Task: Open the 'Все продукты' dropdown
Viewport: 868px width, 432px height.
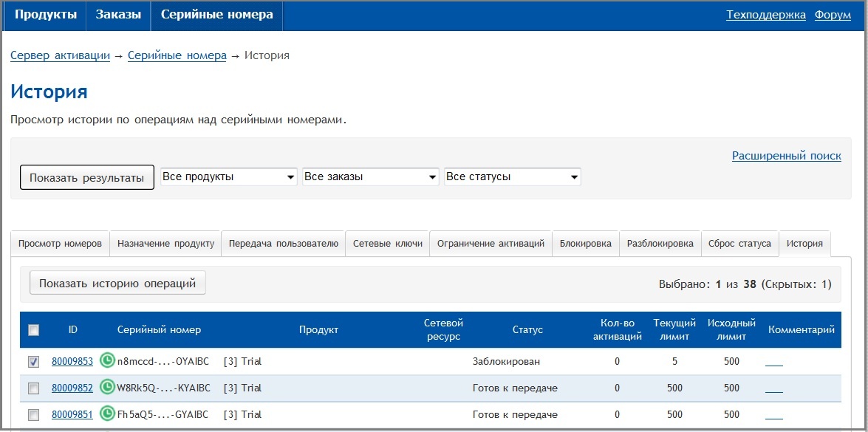Action: 228,177
